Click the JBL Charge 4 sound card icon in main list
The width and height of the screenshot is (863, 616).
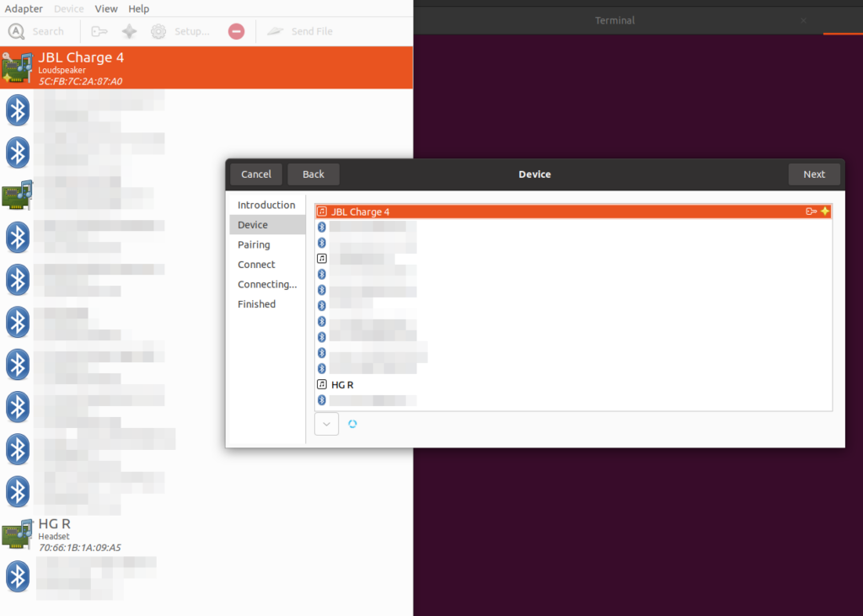(17, 67)
